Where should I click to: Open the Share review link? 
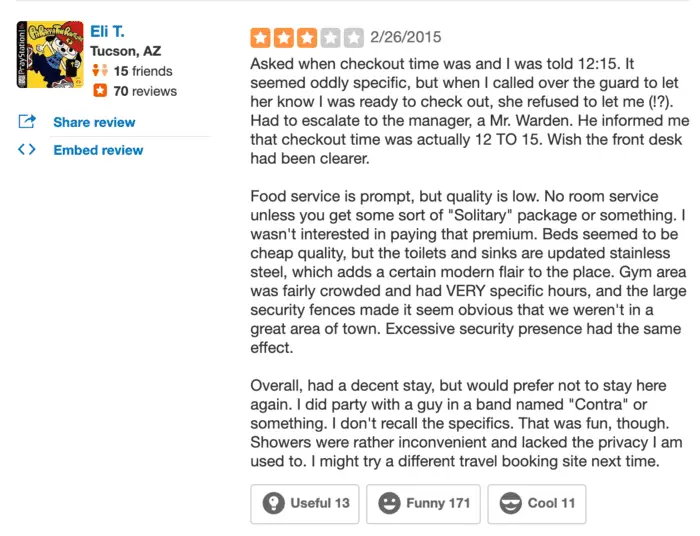94,122
